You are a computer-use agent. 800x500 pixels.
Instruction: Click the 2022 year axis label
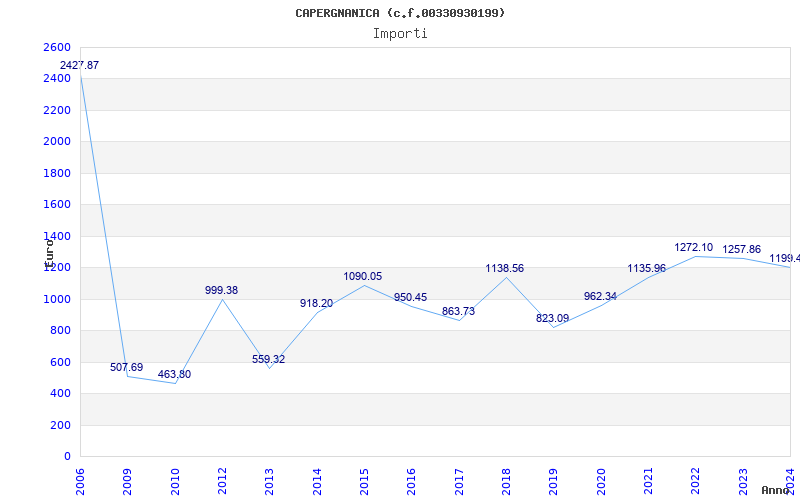(696, 482)
